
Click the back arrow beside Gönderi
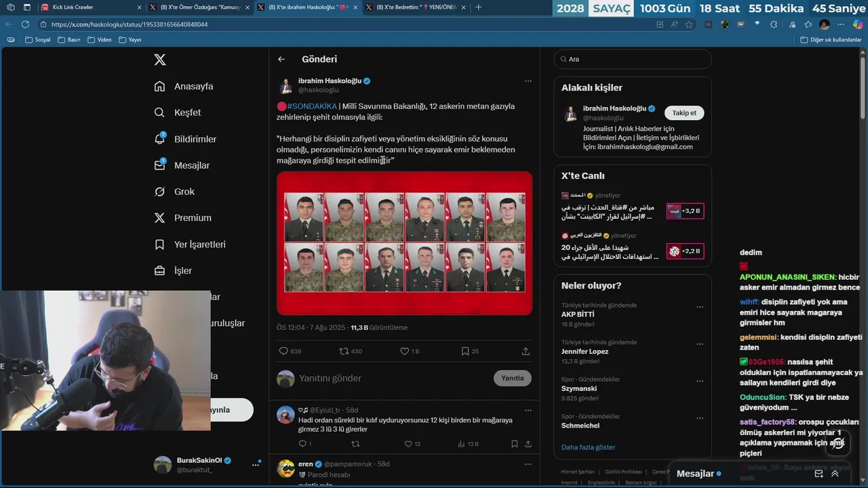[x=281, y=59]
